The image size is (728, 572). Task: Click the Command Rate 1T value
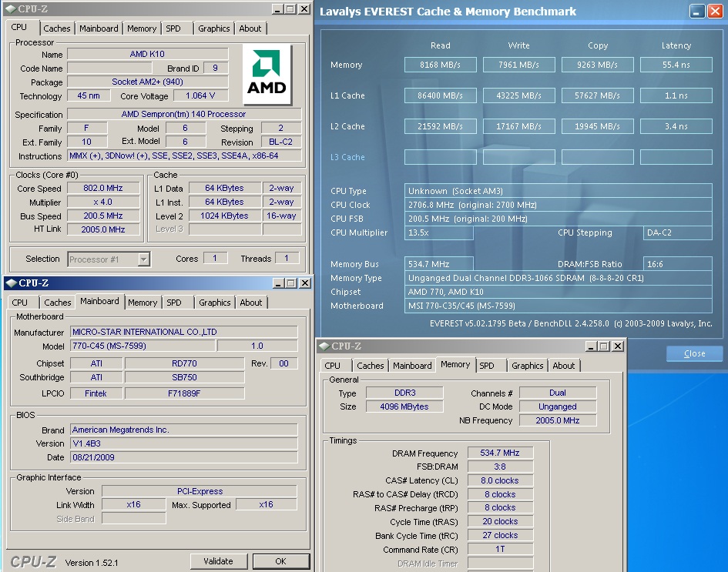pyautogui.click(x=500, y=549)
